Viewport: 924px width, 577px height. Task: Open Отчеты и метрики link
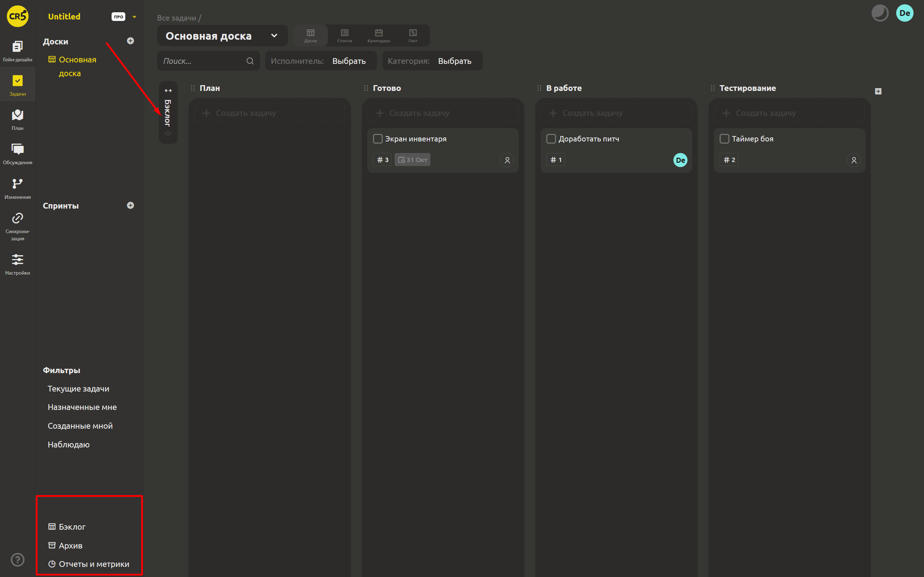coord(89,564)
